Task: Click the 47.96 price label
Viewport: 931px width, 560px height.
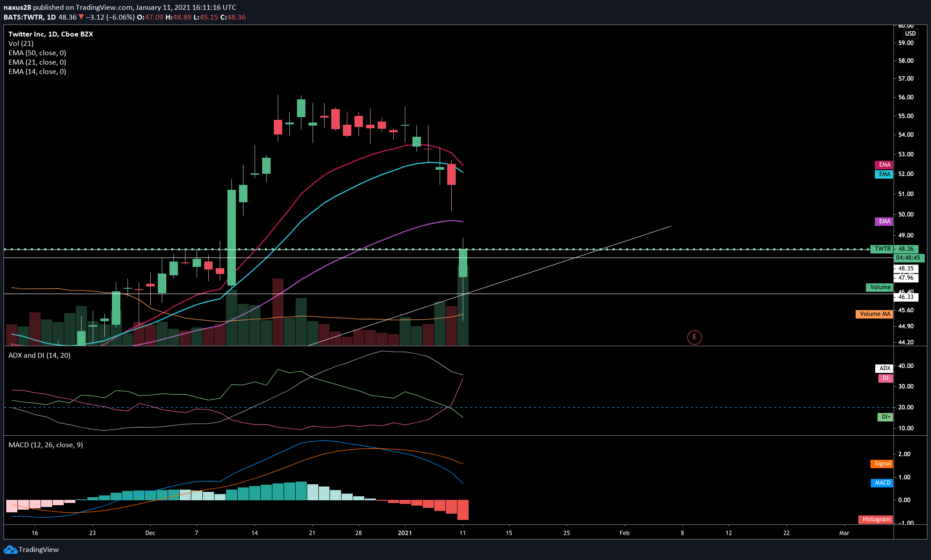Action: pos(906,278)
